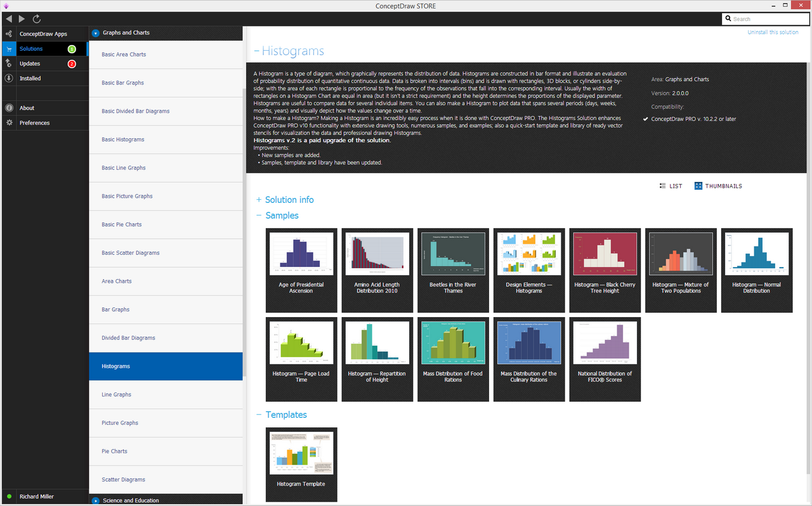
Task: Select Basic Pie Charts in the list
Action: [x=166, y=224]
